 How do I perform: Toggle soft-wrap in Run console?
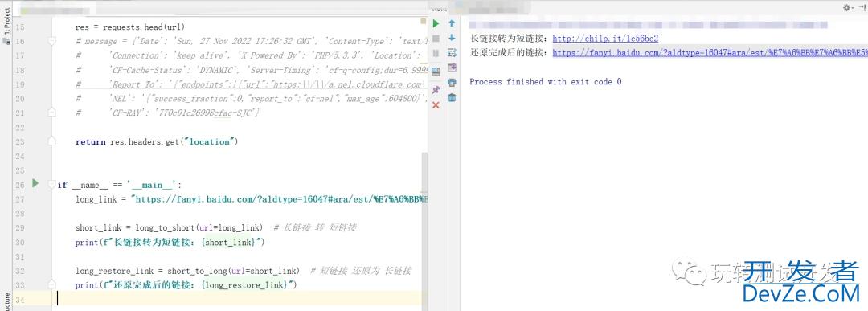coord(452,53)
